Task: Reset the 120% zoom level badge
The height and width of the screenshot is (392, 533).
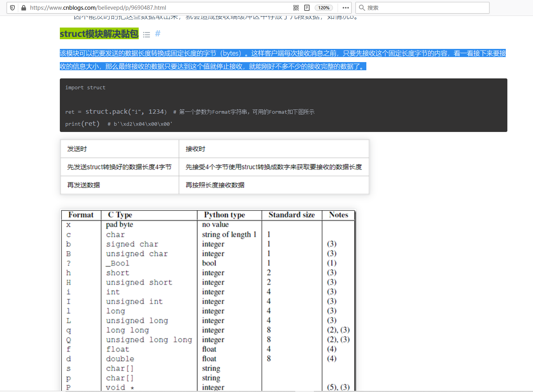Action: 324,8
